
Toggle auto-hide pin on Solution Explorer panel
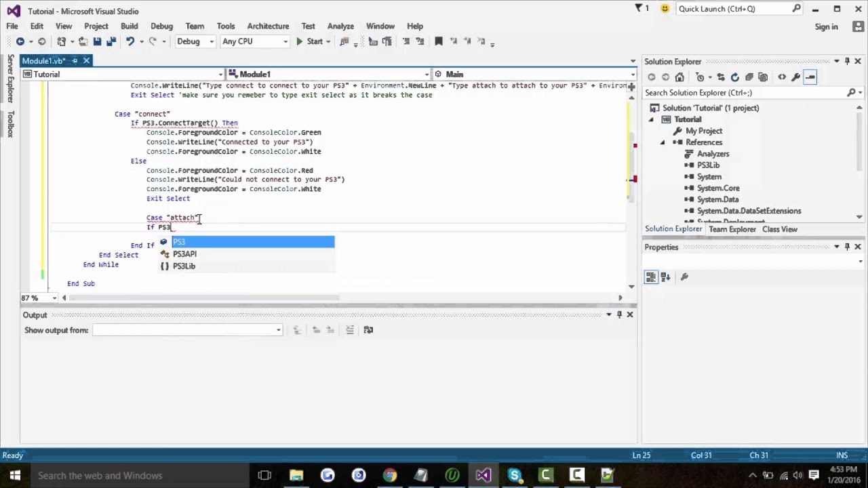coord(847,62)
